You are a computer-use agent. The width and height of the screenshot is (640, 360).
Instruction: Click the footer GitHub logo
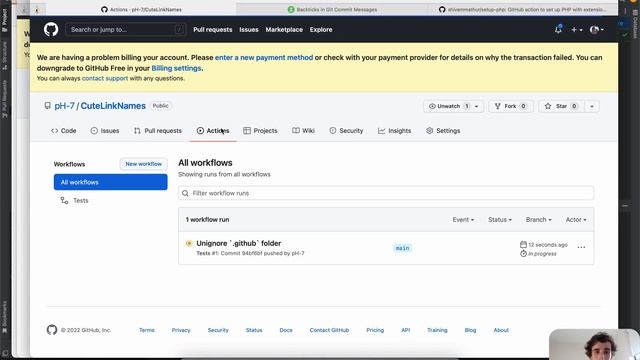[52, 330]
